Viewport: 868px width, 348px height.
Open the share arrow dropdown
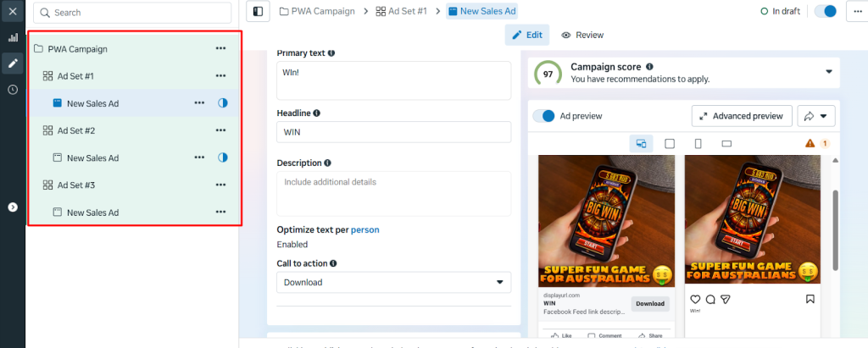pos(817,115)
